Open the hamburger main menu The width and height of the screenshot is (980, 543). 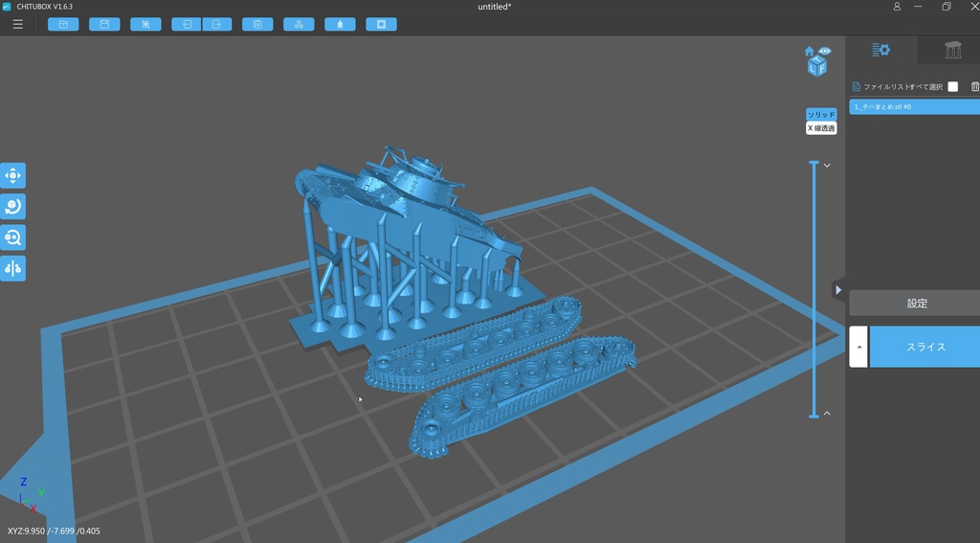[x=17, y=24]
